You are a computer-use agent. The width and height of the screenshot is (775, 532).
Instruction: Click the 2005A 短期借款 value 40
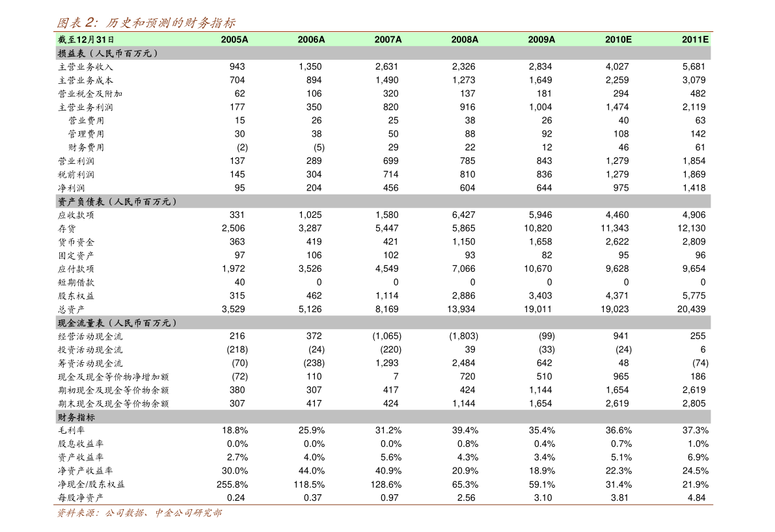[x=239, y=282]
